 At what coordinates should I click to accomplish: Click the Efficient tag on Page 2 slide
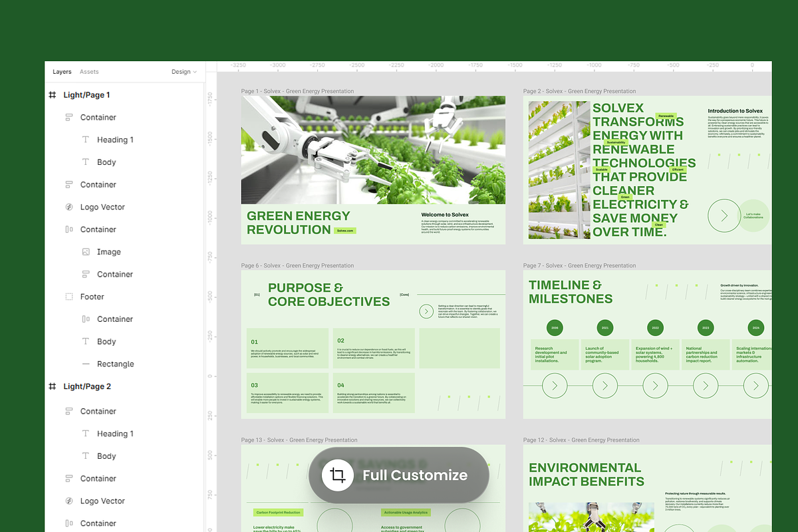[x=678, y=170]
